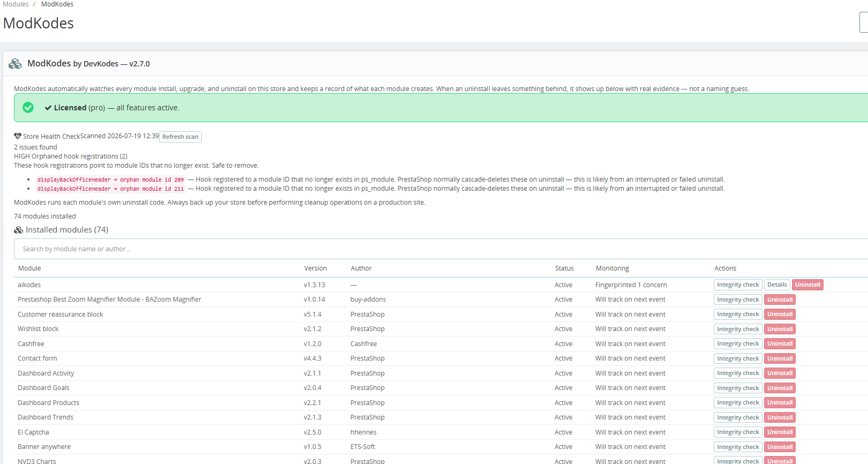Uninstall the BAZoom Magnifier module

[x=780, y=300]
